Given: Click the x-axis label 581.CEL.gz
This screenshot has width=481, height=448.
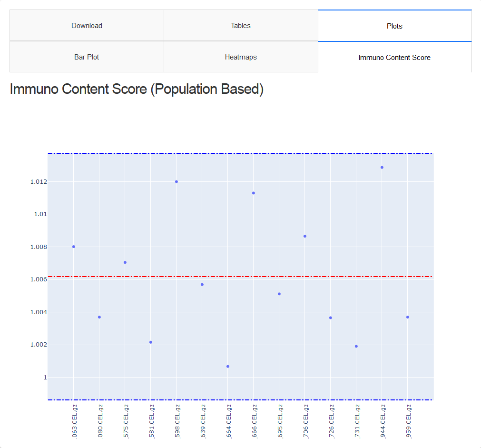Looking at the screenshot, I should coord(152,421).
